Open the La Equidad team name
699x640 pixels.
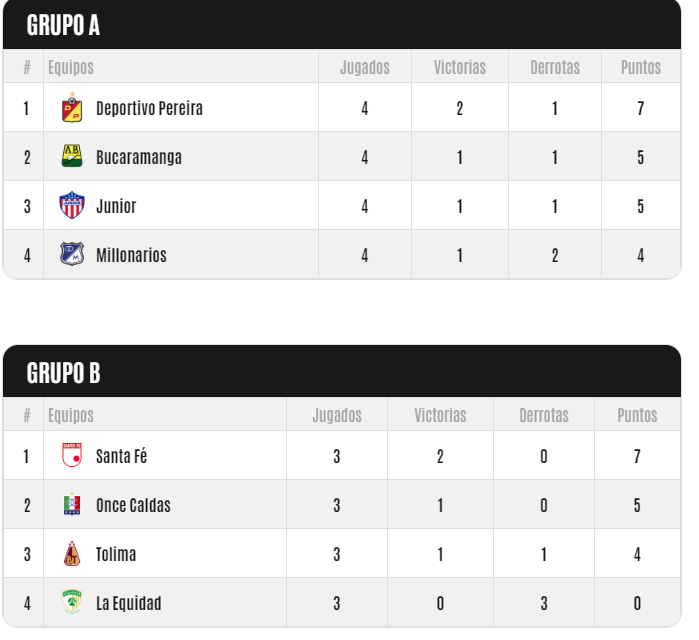coord(128,603)
